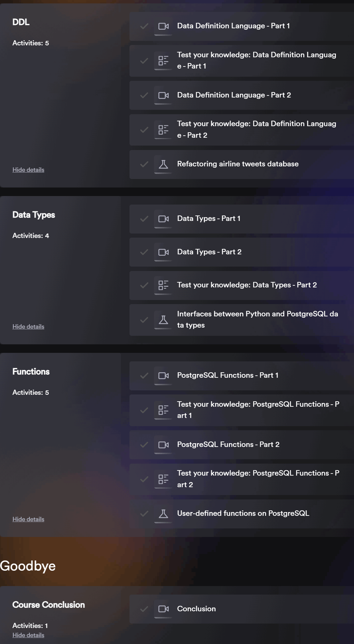Click the Goodbye heading
The width and height of the screenshot is (354, 644).
(x=28, y=566)
